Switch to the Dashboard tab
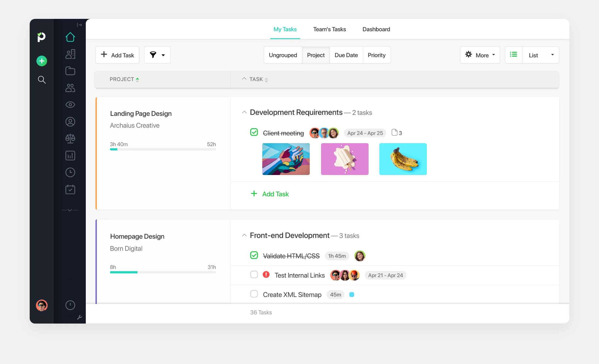599x364 pixels. point(376,29)
